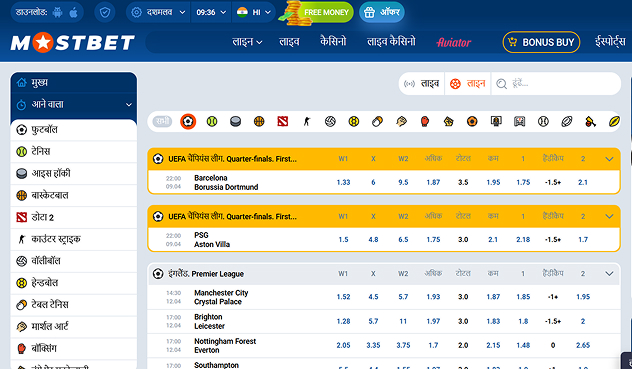The width and height of the screenshot is (632, 369).
Task: Filter by volleyball icon in strip
Action: click(330, 121)
